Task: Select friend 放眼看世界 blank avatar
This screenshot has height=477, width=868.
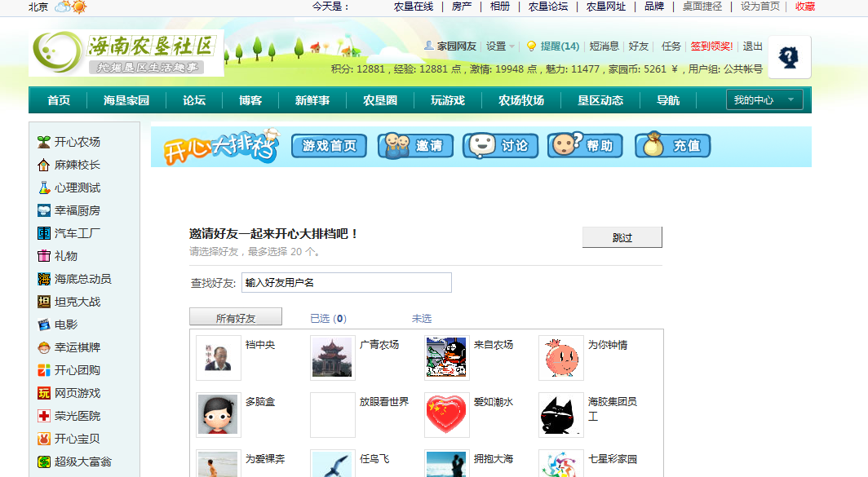Action: [x=333, y=415]
